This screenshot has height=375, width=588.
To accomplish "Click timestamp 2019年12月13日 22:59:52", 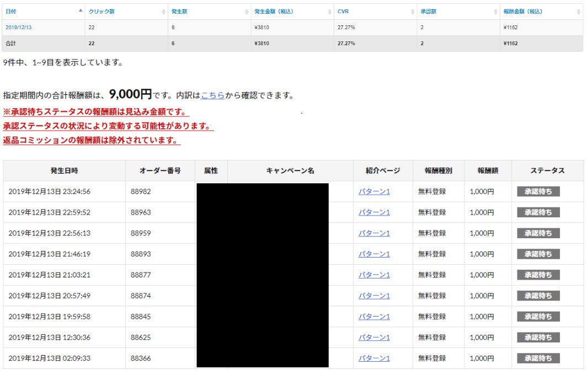I will 50,212.
